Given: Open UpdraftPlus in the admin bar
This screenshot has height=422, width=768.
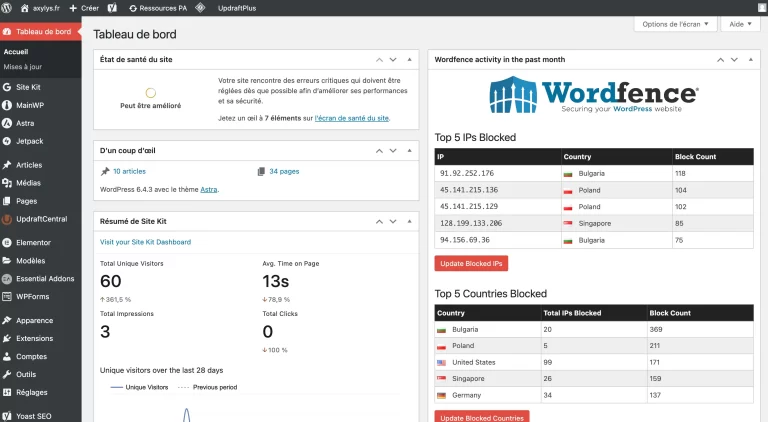Looking at the screenshot, I should point(237,8).
